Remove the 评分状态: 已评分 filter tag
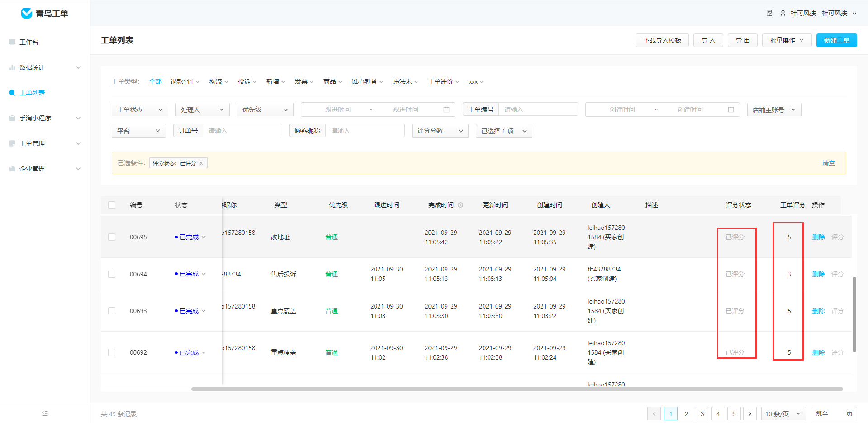The width and height of the screenshot is (868, 423). [x=201, y=163]
